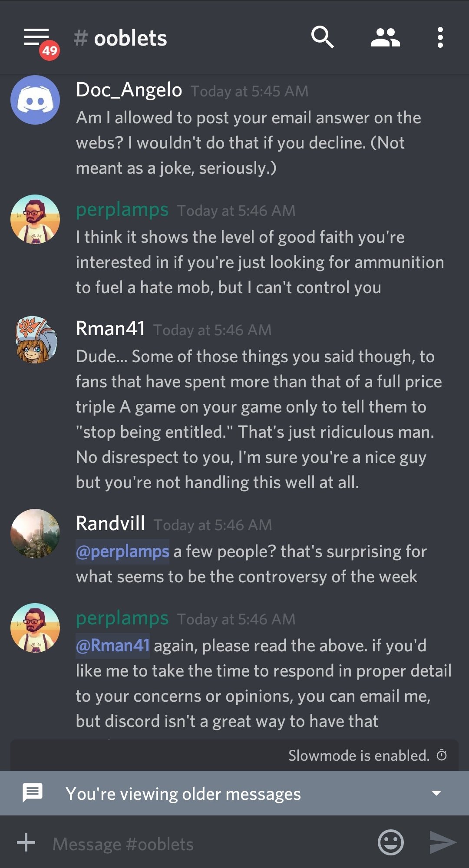Tap the @perplamps mention in Randvill's message
The image size is (469, 868).
(x=122, y=551)
